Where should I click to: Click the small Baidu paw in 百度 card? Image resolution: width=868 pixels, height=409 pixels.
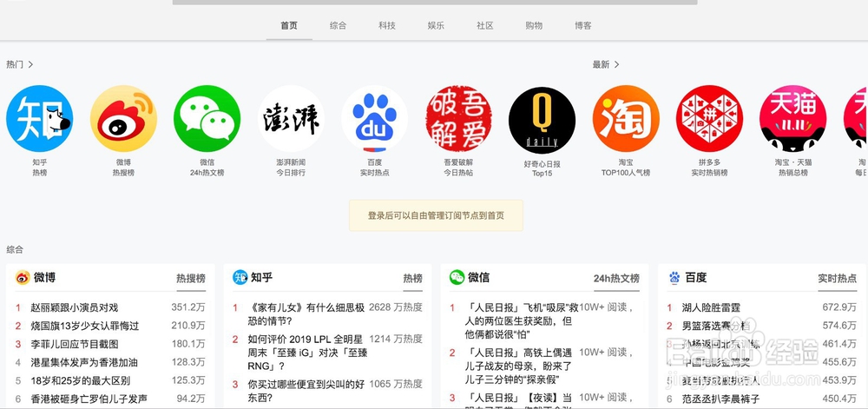674,277
